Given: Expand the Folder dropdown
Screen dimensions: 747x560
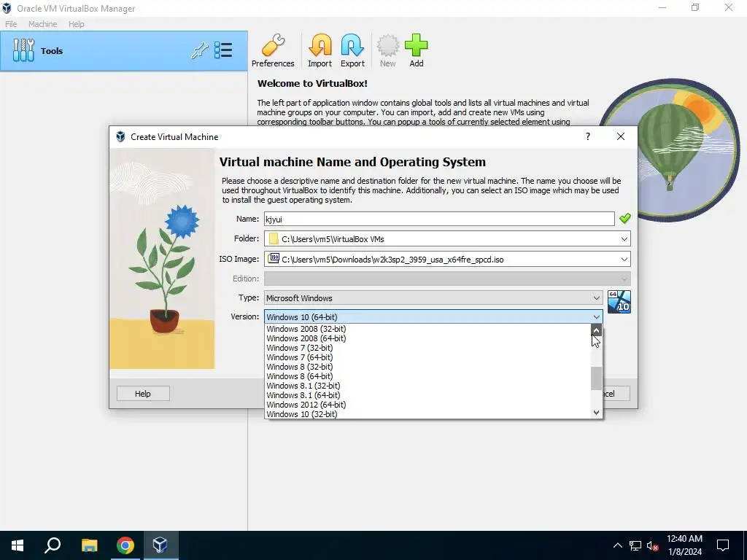Looking at the screenshot, I should pyautogui.click(x=624, y=239).
